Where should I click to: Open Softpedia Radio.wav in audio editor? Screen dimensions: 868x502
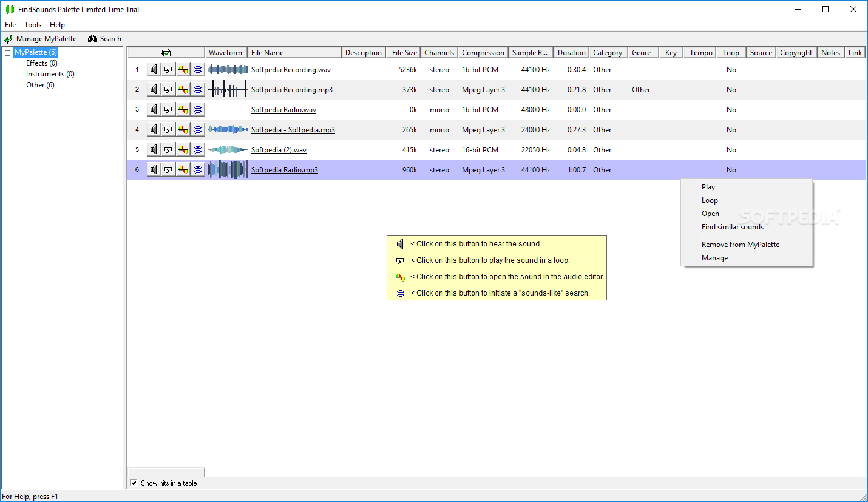pos(183,110)
